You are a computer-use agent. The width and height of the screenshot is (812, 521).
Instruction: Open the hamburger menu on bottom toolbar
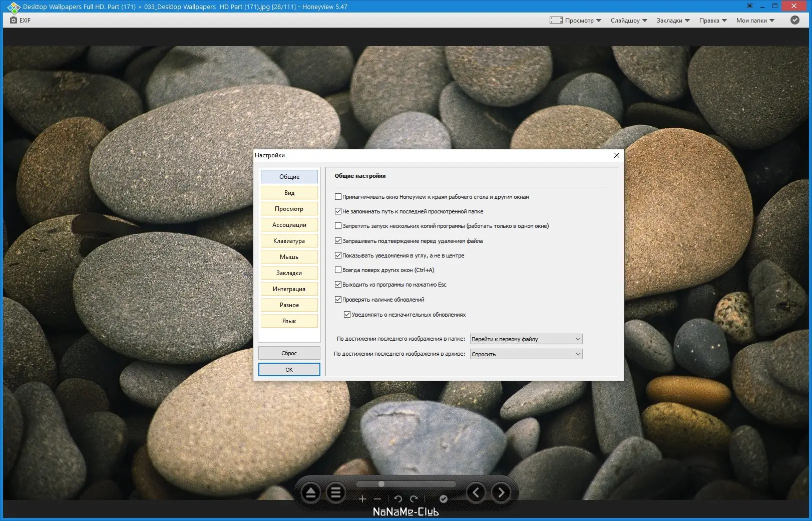tap(336, 492)
